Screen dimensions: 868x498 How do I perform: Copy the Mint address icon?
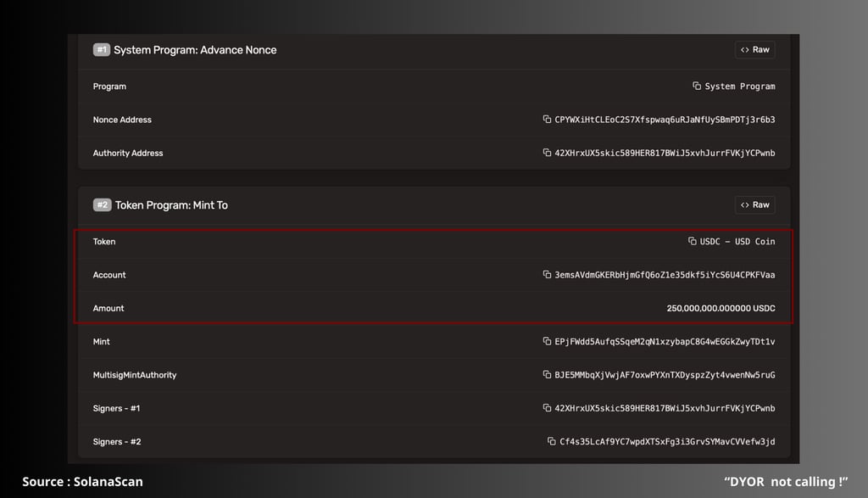[x=547, y=341]
